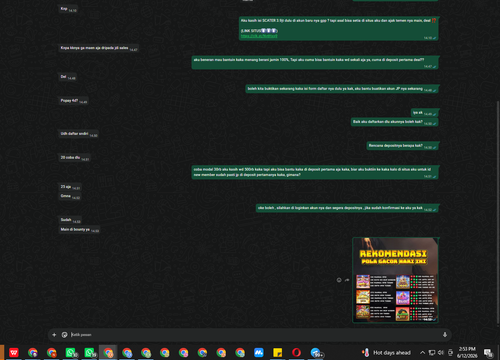
Task: Open the Opera browser taskbar icon
Action: [296, 352]
